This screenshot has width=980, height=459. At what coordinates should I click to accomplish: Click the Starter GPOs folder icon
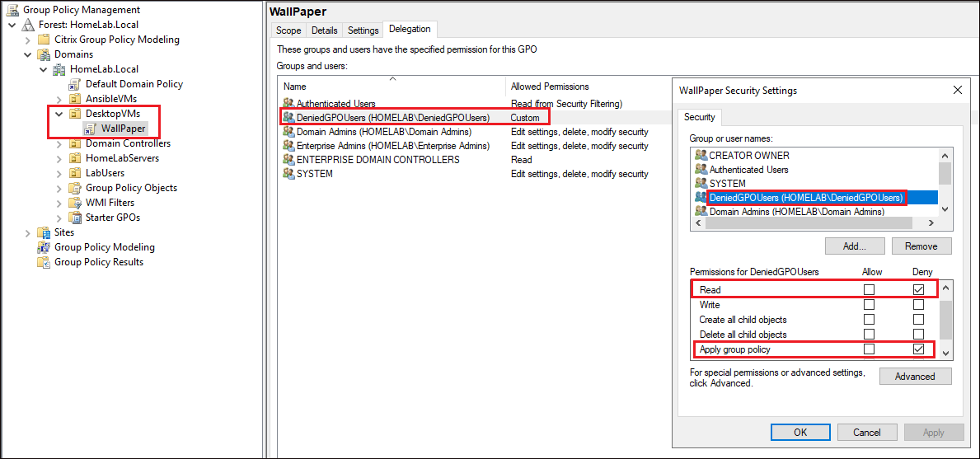pyautogui.click(x=75, y=218)
